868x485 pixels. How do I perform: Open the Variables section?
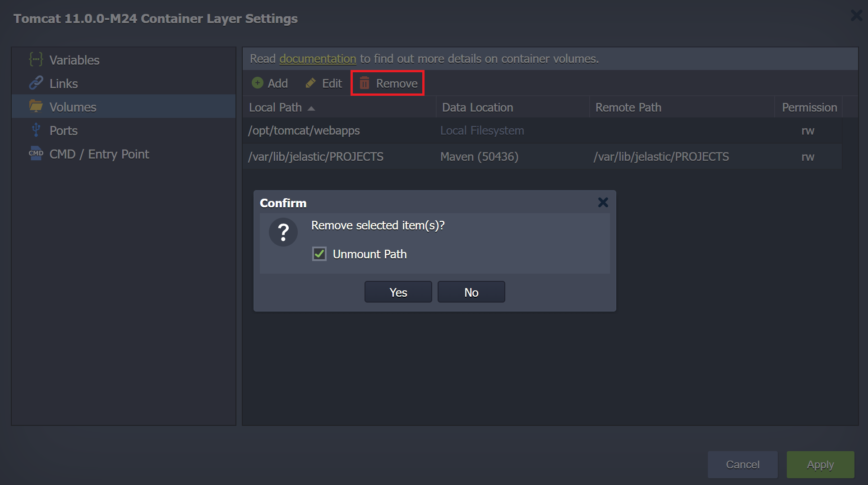pyautogui.click(x=124, y=60)
